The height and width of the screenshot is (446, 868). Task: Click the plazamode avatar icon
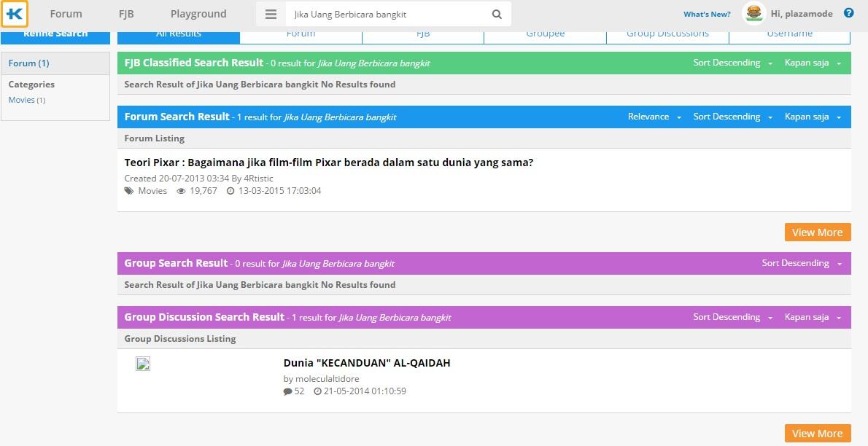(x=753, y=12)
